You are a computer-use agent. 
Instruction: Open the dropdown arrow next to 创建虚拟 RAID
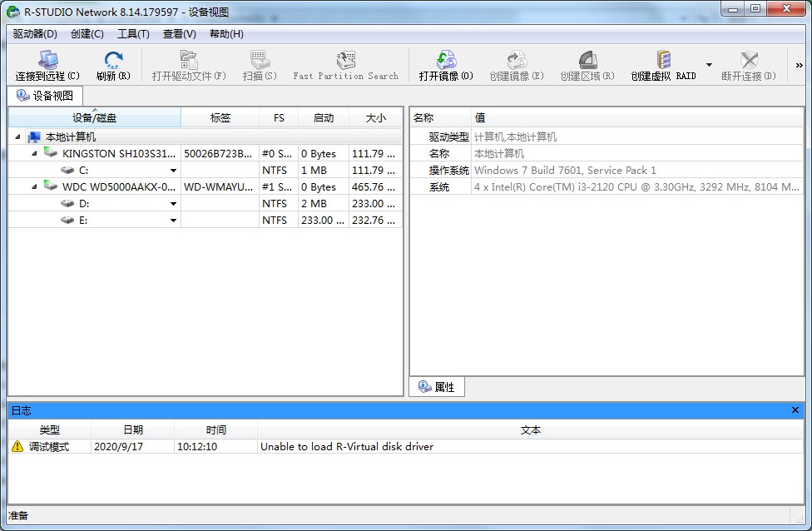click(x=709, y=65)
